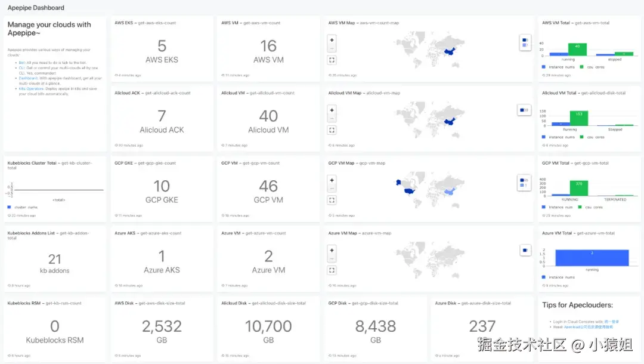Viewport: 644px width, 364px height.
Task: Click the Alicloud VM Map legend box
Action: [x=524, y=110]
